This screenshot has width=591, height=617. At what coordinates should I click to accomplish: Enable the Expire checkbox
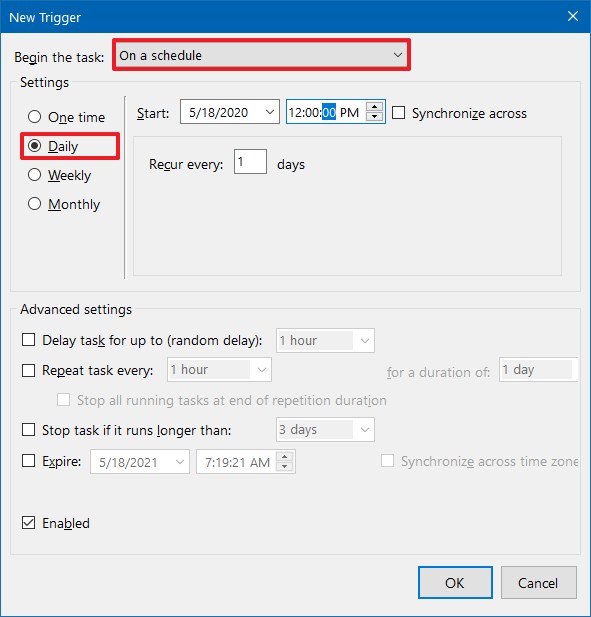(x=28, y=460)
